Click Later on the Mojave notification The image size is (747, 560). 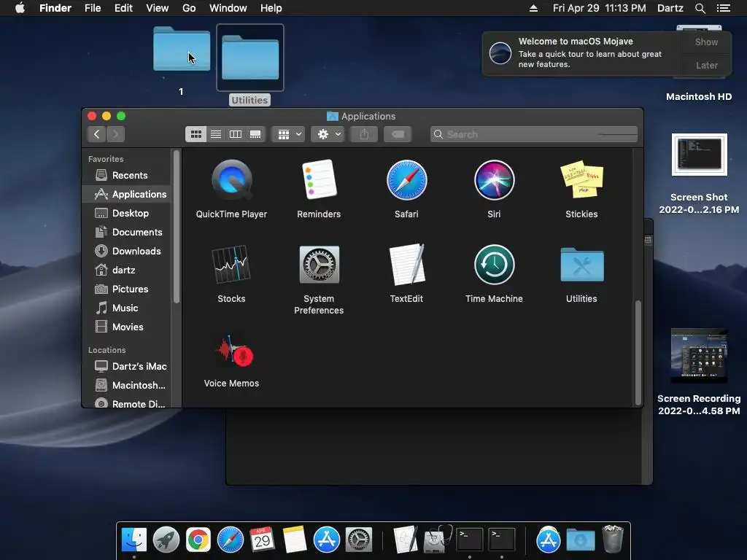click(x=706, y=65)
